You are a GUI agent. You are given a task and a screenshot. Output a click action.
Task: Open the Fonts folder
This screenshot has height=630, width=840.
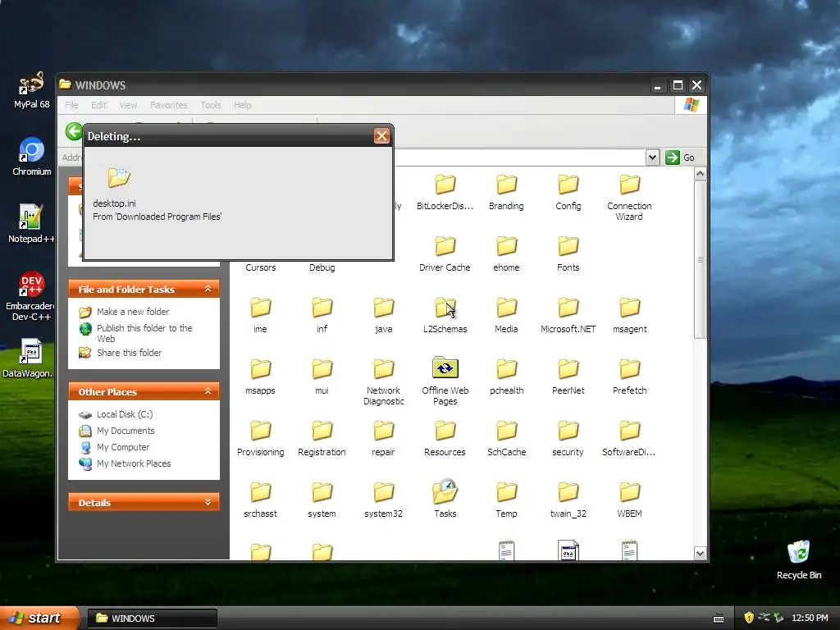click(x=568, y=253)
